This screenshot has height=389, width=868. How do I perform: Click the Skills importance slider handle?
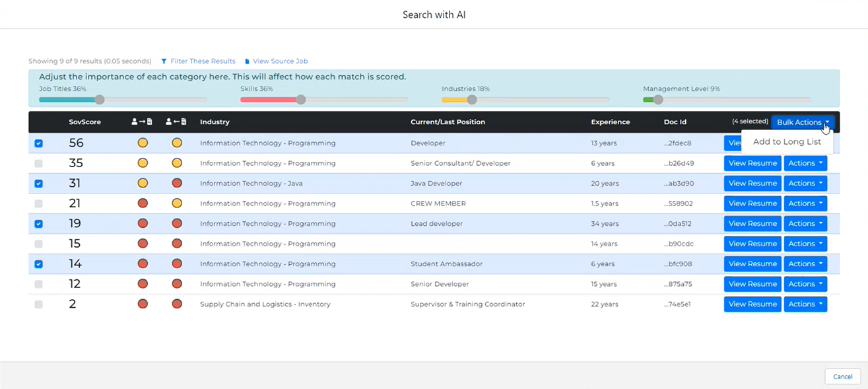tap(301, 100)
